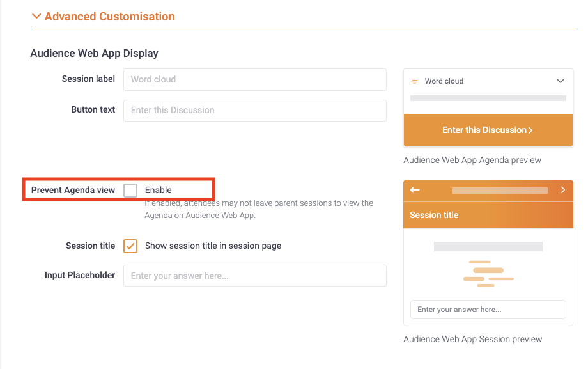The height and width of the screenshot is (369, 588).
Task: Click the word cloud graphic in session preview
Action: pos(488,274)
